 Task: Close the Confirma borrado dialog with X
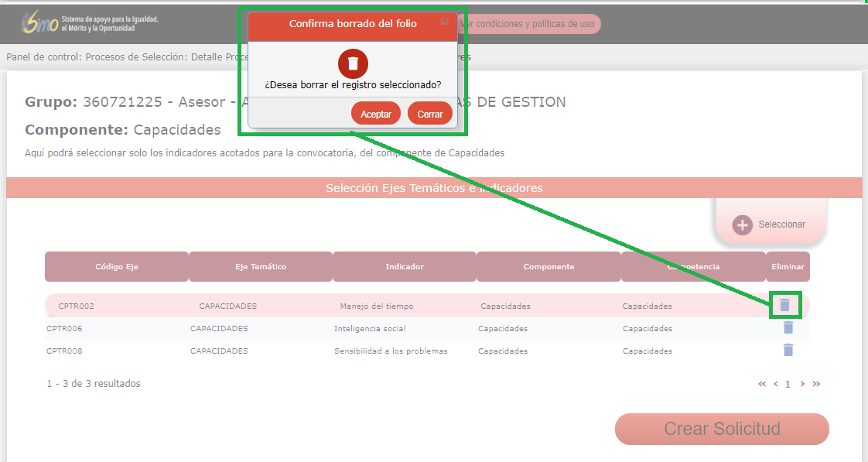tap(444, 22)
